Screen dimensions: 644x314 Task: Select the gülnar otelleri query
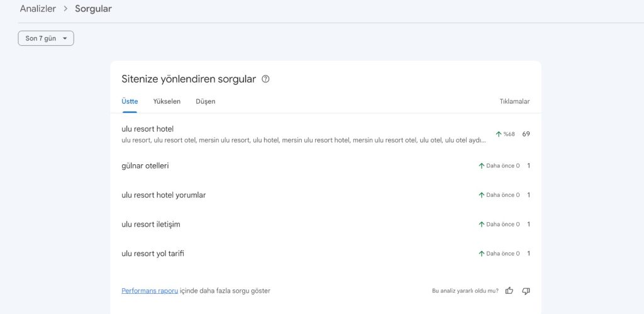[x=145, y=166]
